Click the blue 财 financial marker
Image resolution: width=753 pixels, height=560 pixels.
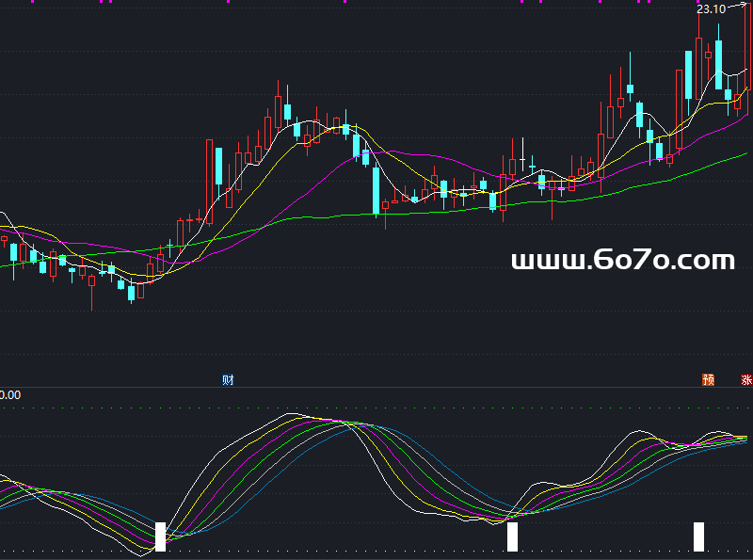point(228,380)
